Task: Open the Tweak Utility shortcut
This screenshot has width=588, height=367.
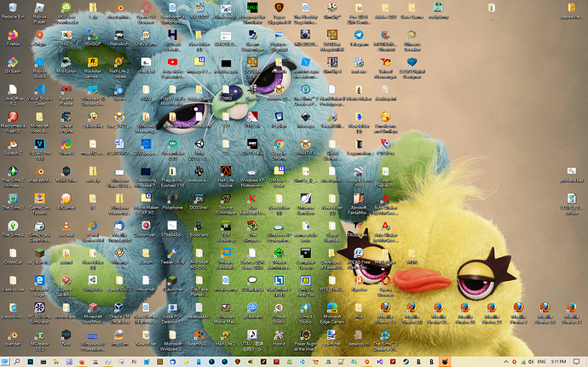Action: (x=172, y=257)
